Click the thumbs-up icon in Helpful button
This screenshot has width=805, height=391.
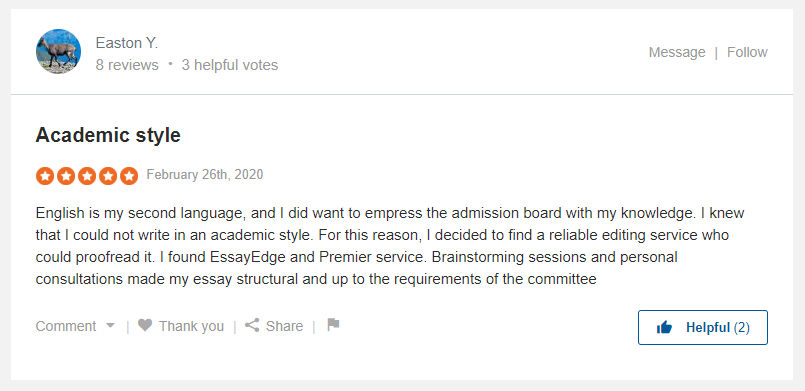(664, 327)
